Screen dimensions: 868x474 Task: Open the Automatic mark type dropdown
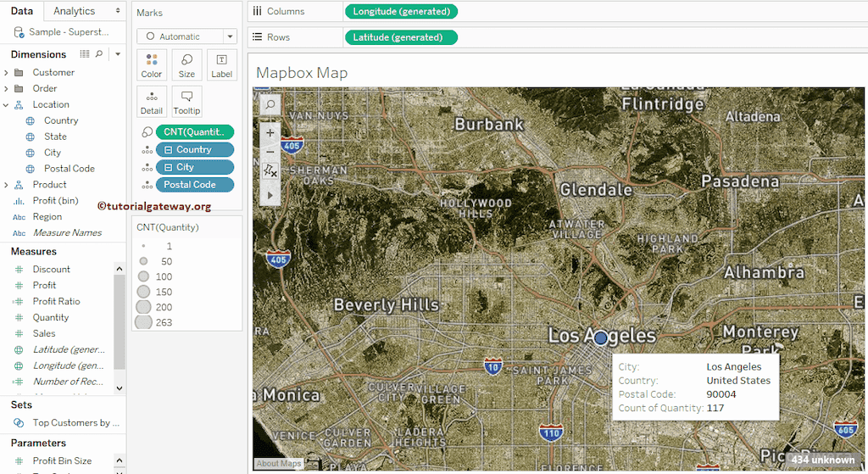click(186, 36)
